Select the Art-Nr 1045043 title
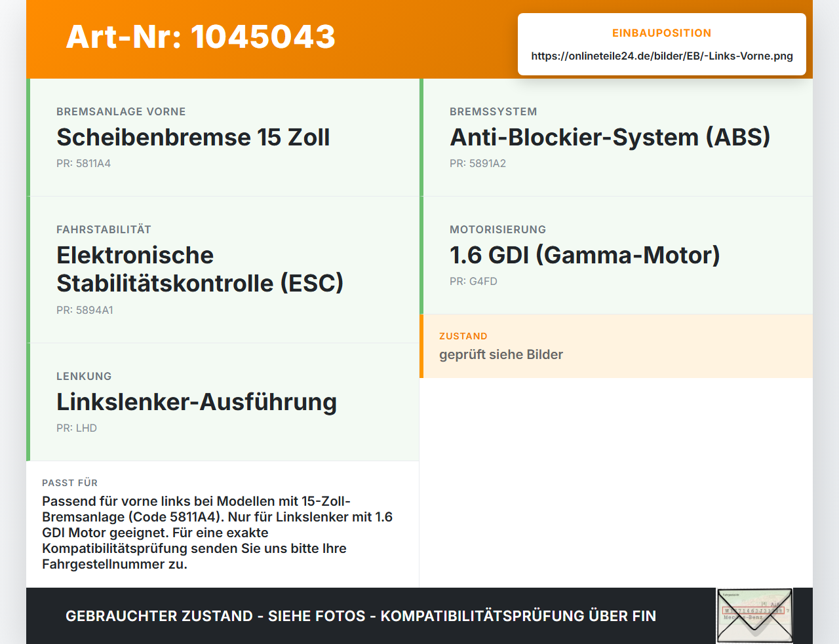Viewport: 839px width, 644px height. click(x=201, y=37)
